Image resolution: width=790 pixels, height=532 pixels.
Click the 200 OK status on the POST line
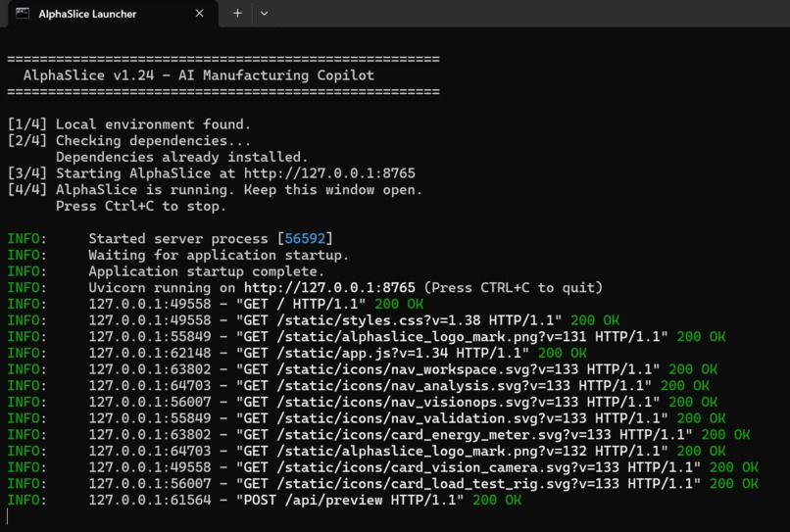[x=497, y=501]
